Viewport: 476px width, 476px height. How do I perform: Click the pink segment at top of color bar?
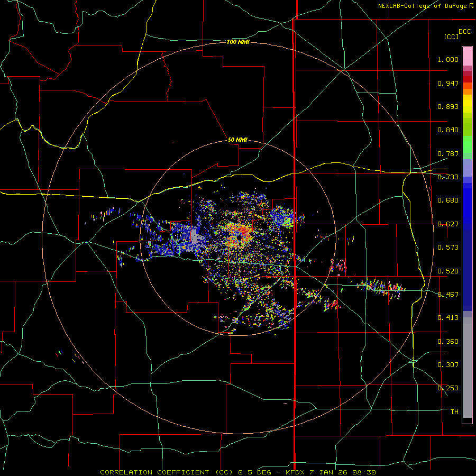(467, 57)
